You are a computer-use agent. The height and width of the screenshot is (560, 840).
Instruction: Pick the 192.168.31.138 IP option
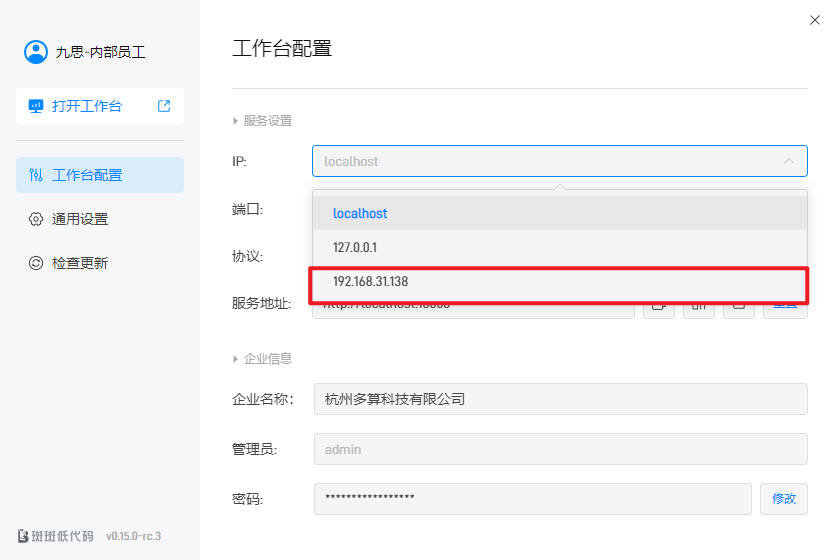370,282
